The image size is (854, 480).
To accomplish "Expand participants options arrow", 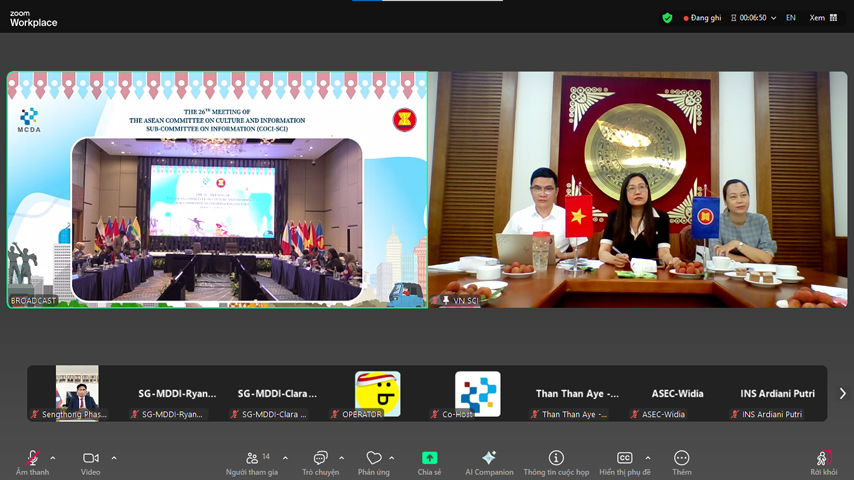I will pos(285,458).
